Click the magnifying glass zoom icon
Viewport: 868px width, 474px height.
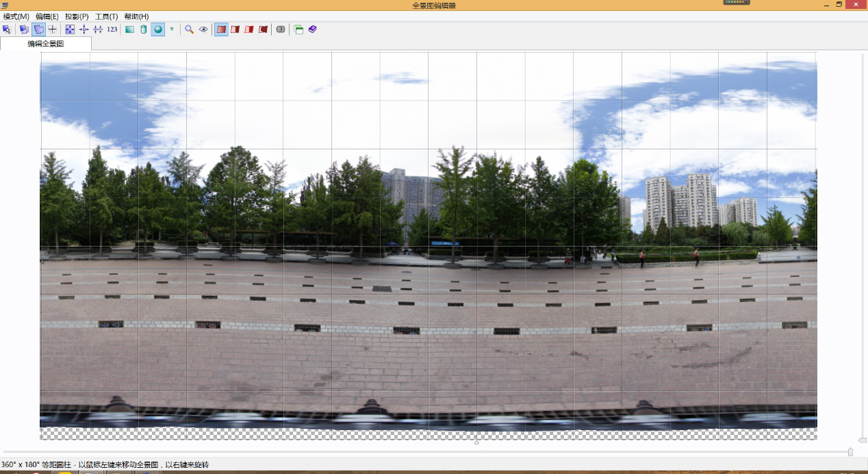[x=190, y=29]
